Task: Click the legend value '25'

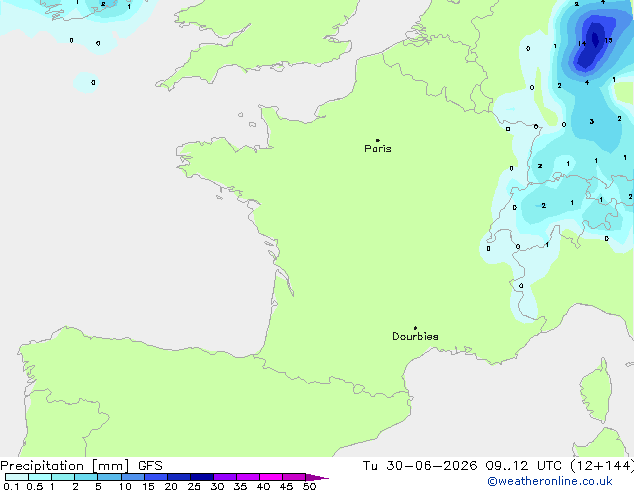Action: pos(194,486)
